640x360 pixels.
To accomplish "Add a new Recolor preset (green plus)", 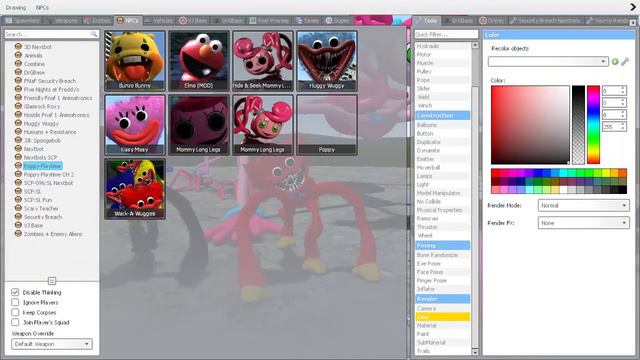I will pos(615,62).
